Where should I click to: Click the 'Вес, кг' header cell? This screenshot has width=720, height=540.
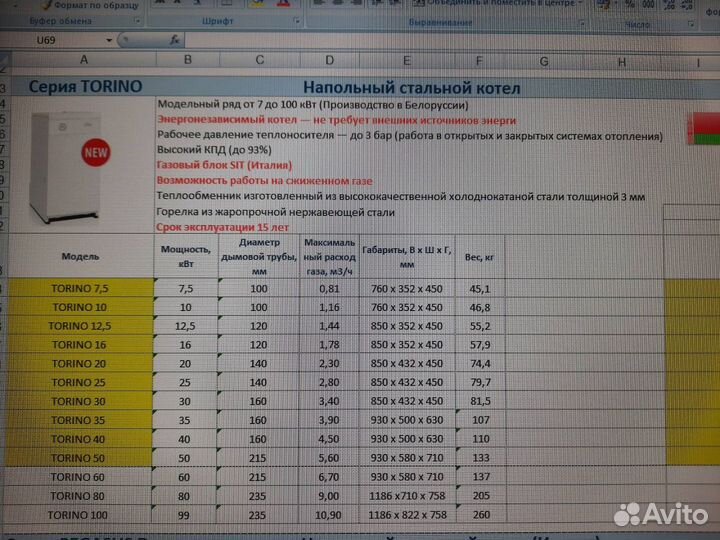(x=479, y=257)
